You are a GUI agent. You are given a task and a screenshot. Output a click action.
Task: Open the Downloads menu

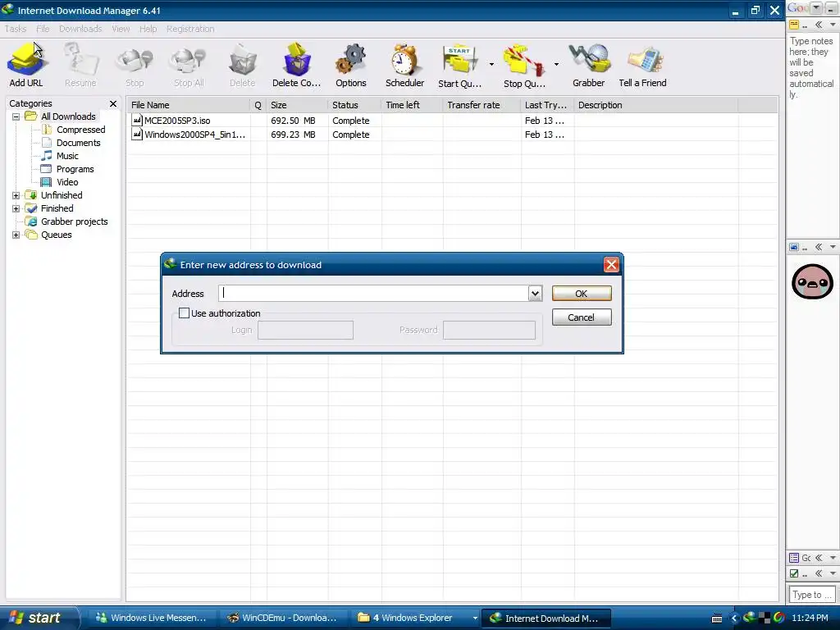click(x=80, y=29)
